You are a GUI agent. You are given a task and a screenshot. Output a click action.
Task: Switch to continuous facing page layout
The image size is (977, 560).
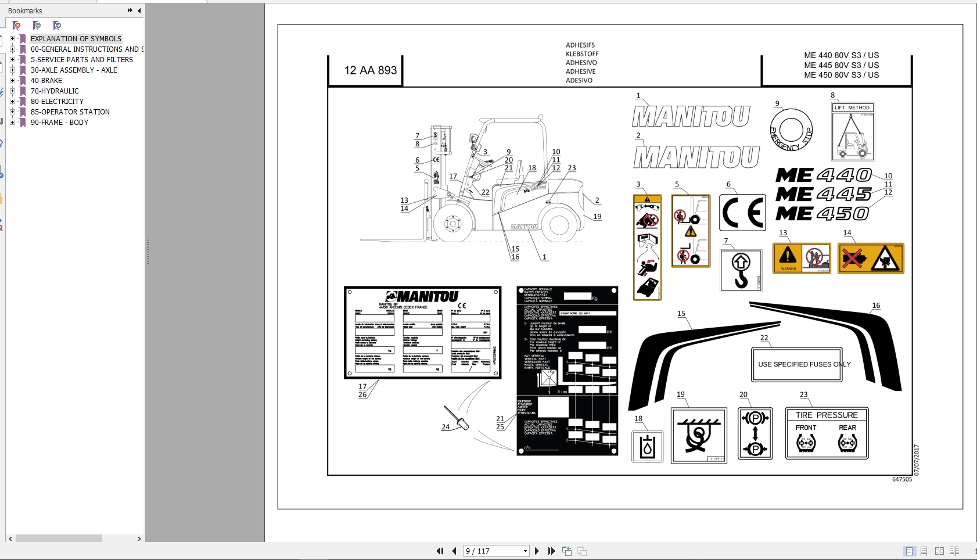pos(954,551)
